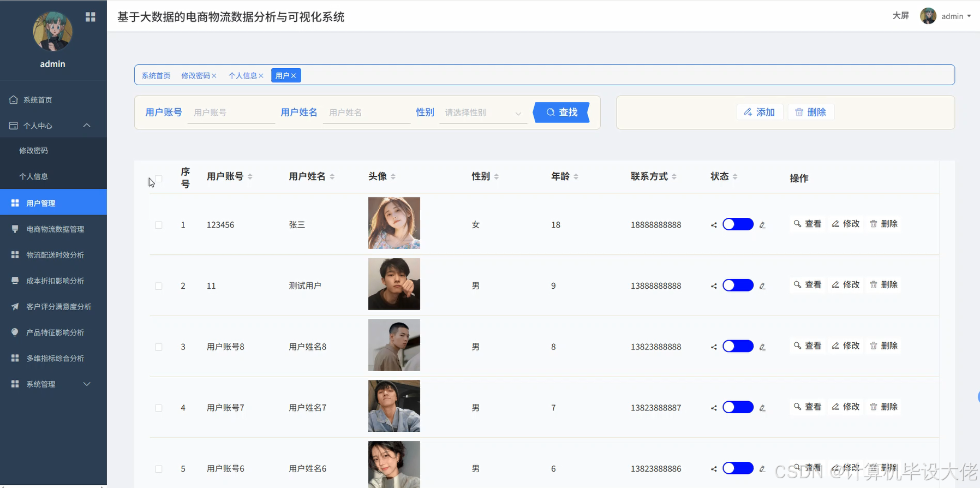Check the row checkbox for 用户账号8
This screenshot has width=980, height=488.
[159, 347]
